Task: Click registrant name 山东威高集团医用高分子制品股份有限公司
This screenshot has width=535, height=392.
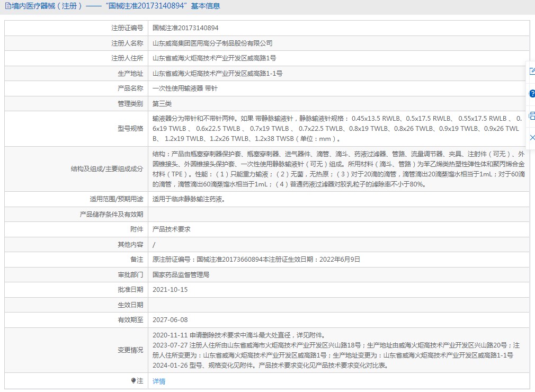Action: tap(212, 43)
